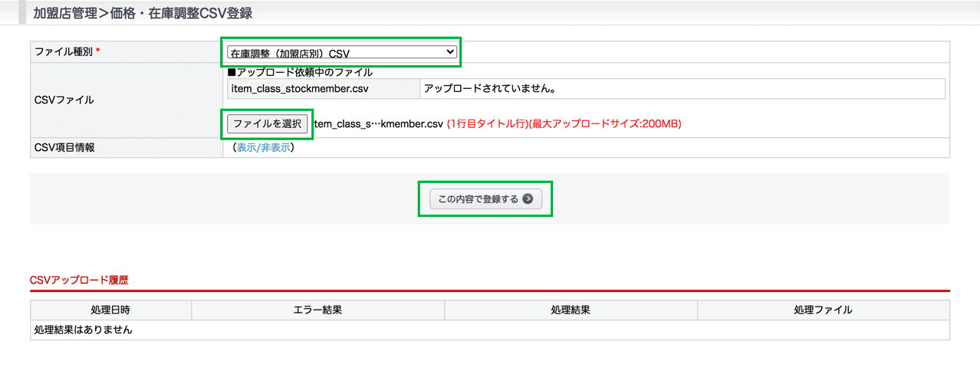Click the ファイル種別 required field label
980x367 pixels.
(67, 51)
